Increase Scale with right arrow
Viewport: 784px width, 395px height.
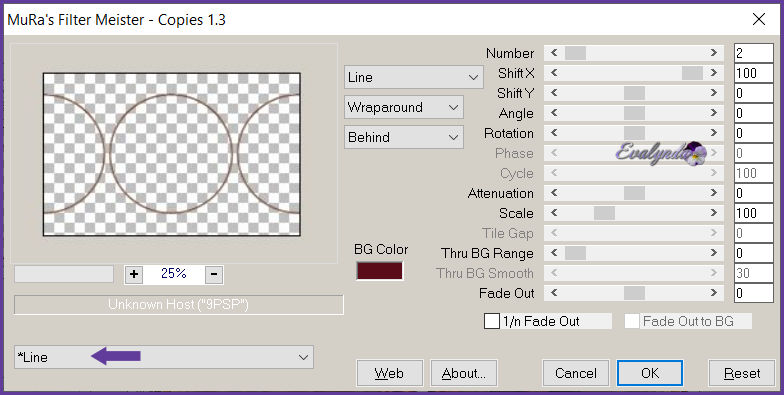(714, 213)
